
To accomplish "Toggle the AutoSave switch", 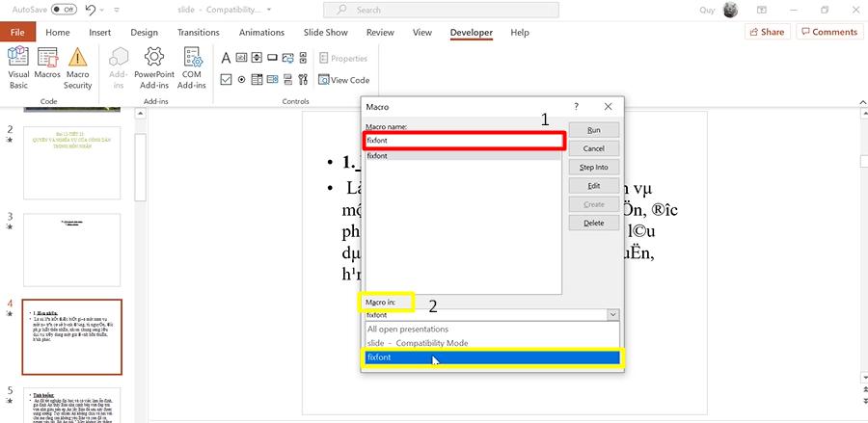I will pos(64,10).
